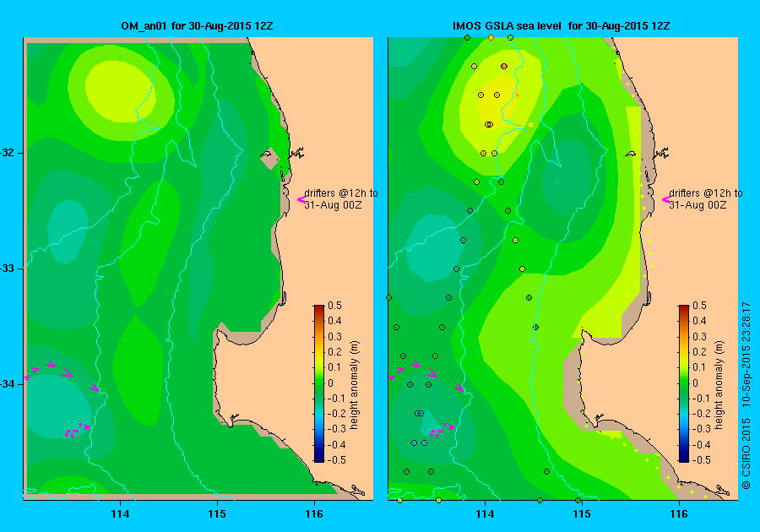Select the -33 latitude axis label
Viewport: 760px width, 532px height.
point(8,269)
